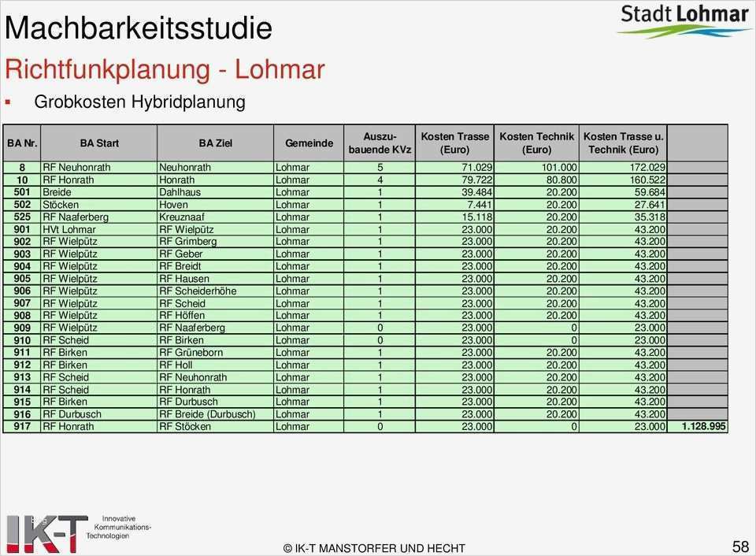This screenshot has height=556, width=756.
Task: Click the RF Stöcken cell in row 917
Action: (183, 425)
